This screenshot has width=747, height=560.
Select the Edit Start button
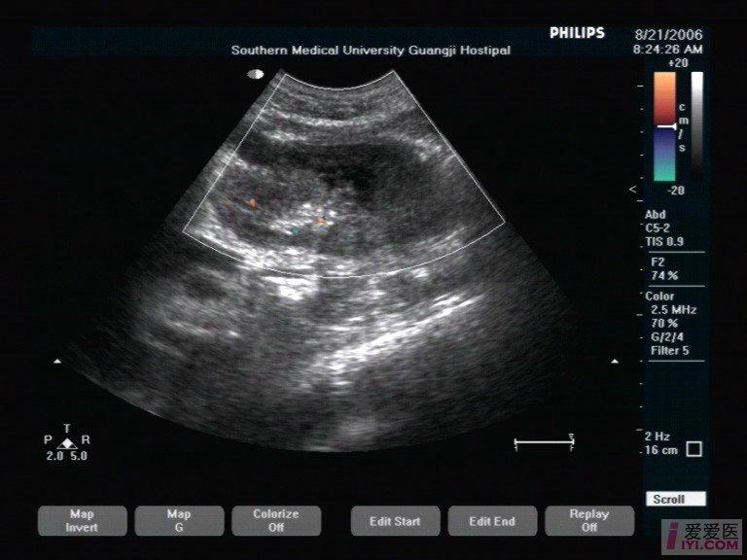395,521
